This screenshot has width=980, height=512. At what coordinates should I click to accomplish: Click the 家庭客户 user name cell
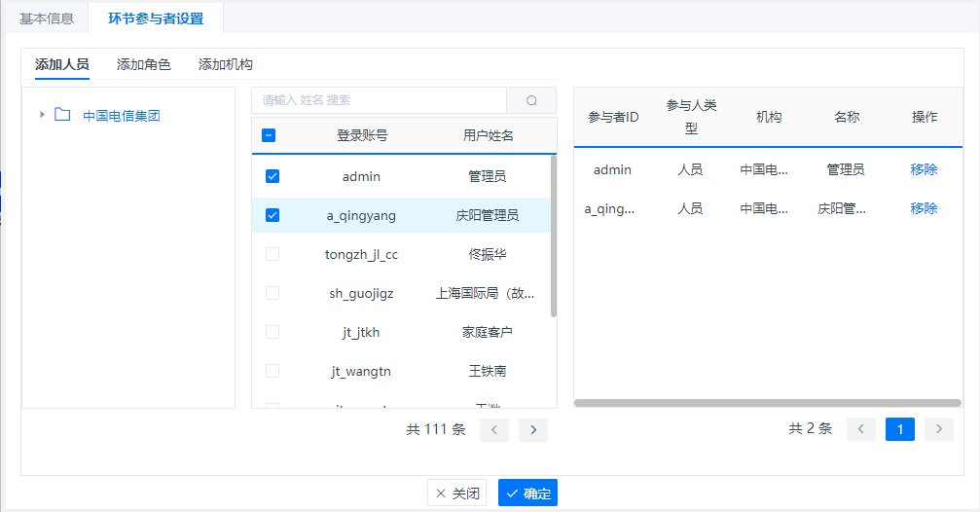(488, 332)
